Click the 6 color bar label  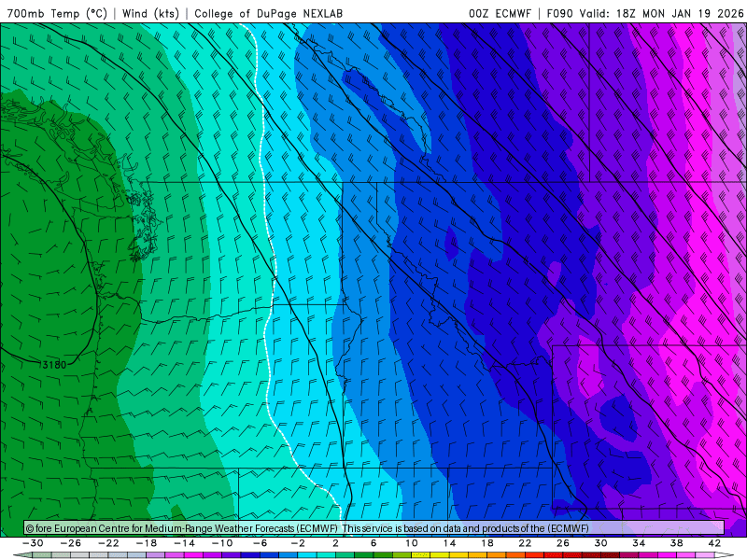click(x=373, y=543)
